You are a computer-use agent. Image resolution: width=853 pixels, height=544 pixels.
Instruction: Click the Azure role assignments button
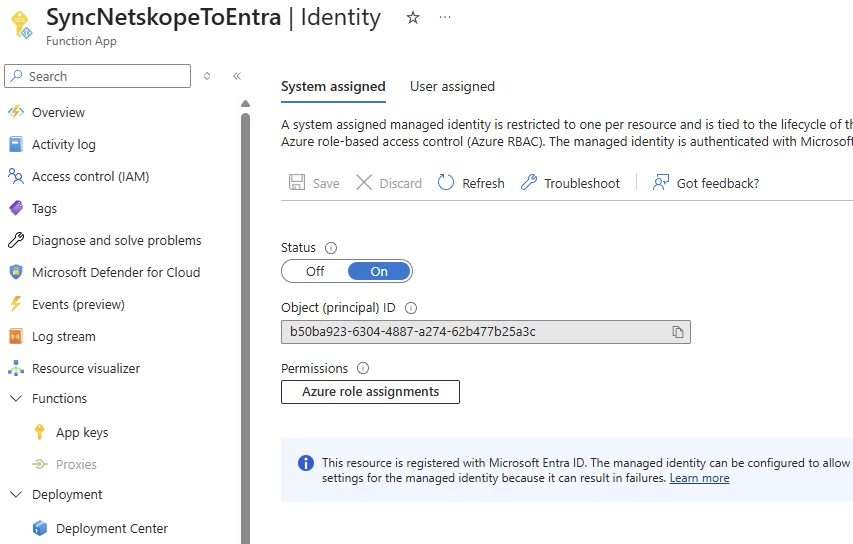(x=370, y=392)
